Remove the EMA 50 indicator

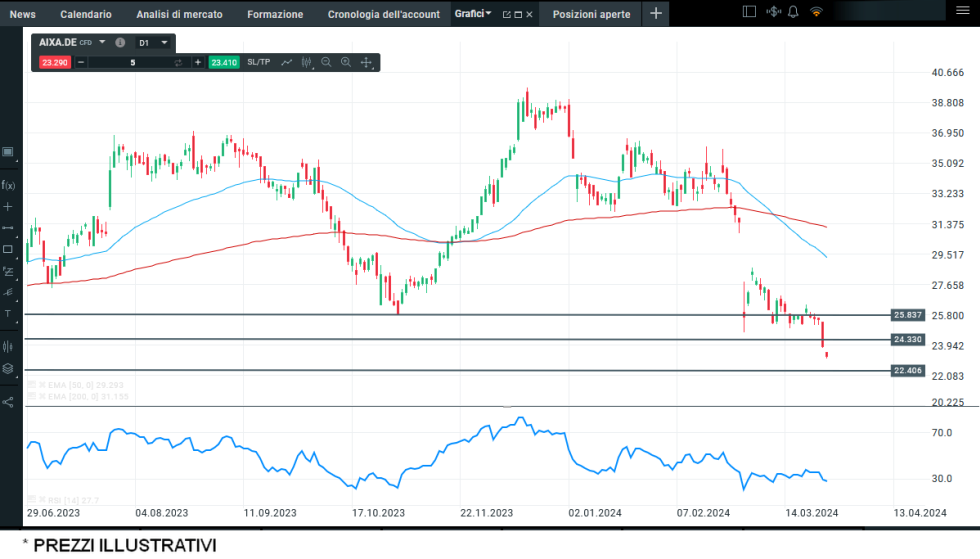pyautogui.click(x=42, y=385)
